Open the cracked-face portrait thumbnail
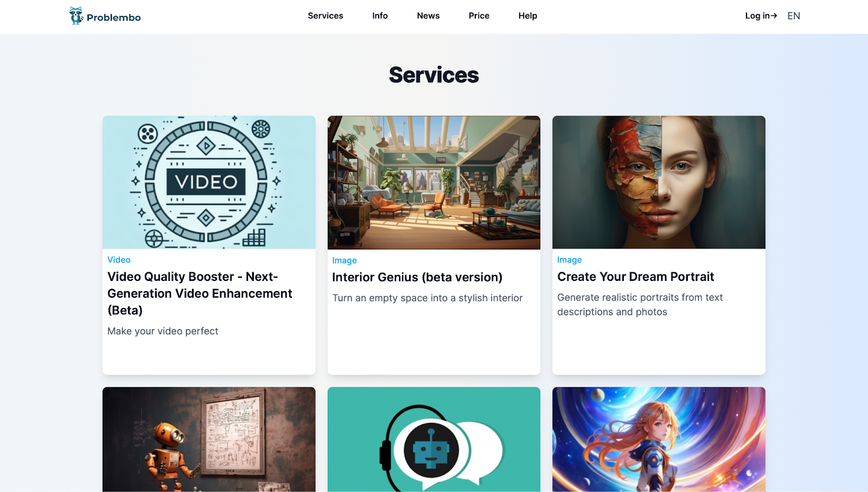Viewport: 868px width, 492px height. pos(659,182)
